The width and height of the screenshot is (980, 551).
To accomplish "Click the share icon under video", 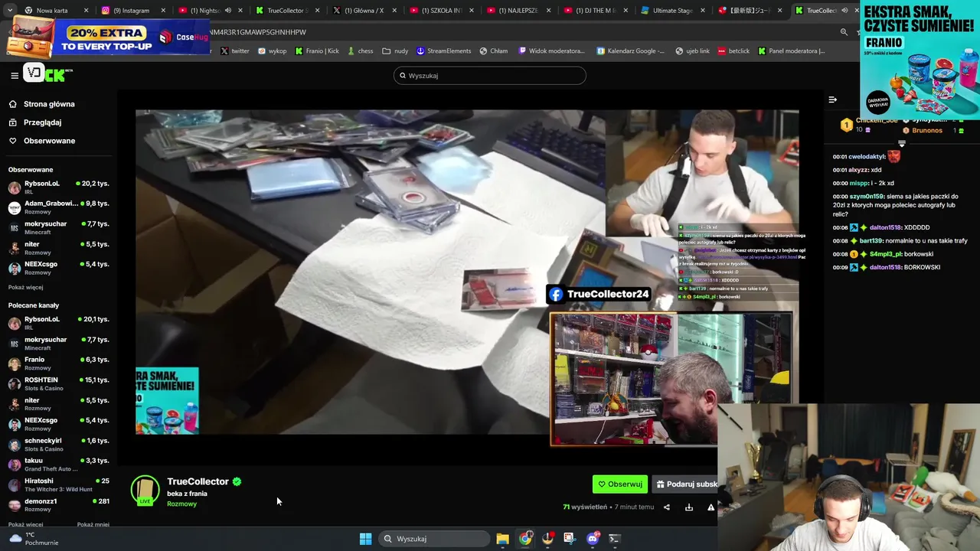I will click(x=666, y=507).
